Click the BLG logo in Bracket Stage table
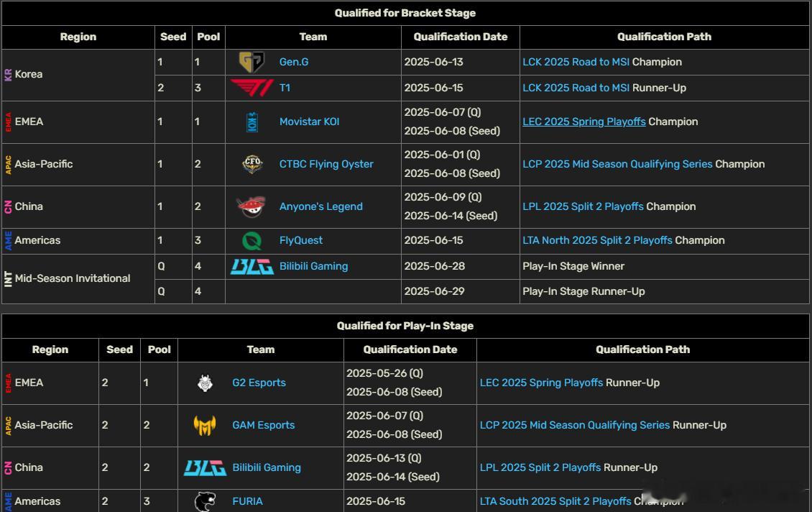Image resolution: width=812 pixels, height=512 pixels. coord(252,266)
